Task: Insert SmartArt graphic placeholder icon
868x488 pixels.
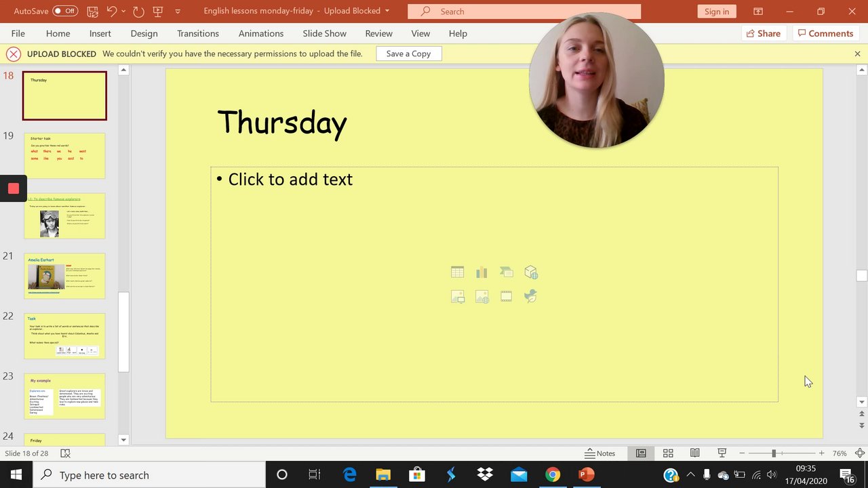Action: [x=507, y=272]
